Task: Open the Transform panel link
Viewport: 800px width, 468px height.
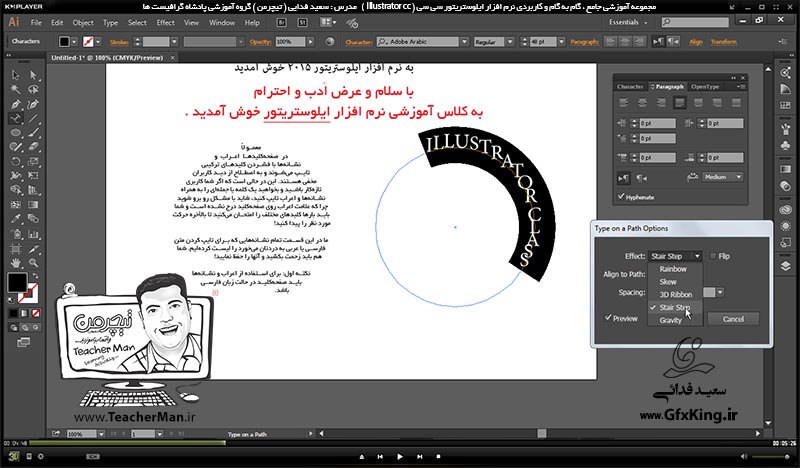Action: point(723,42)
